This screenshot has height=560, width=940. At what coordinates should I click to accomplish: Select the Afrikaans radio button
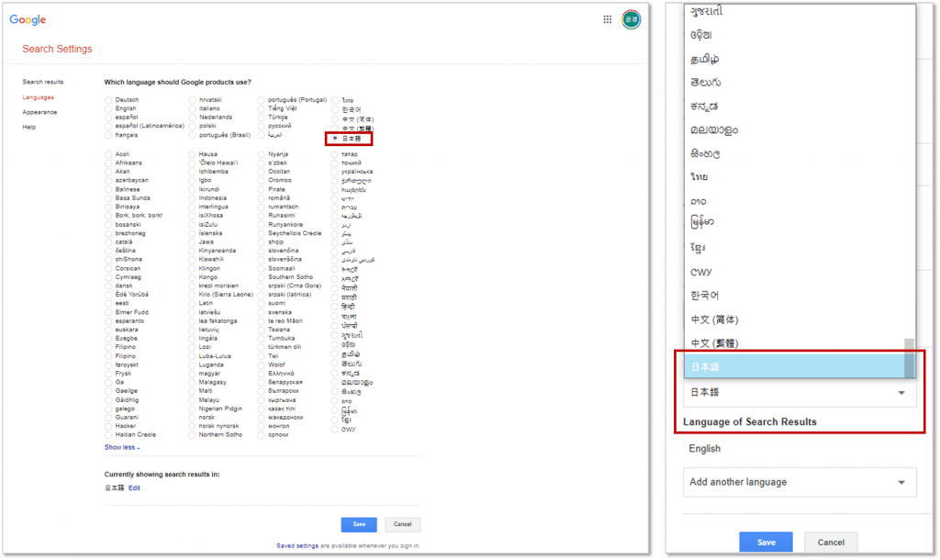pyautogui.click(x=108, y=163)
